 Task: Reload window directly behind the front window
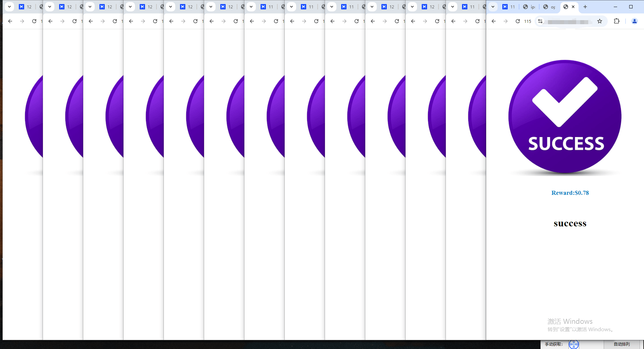(x=477, y=21)
